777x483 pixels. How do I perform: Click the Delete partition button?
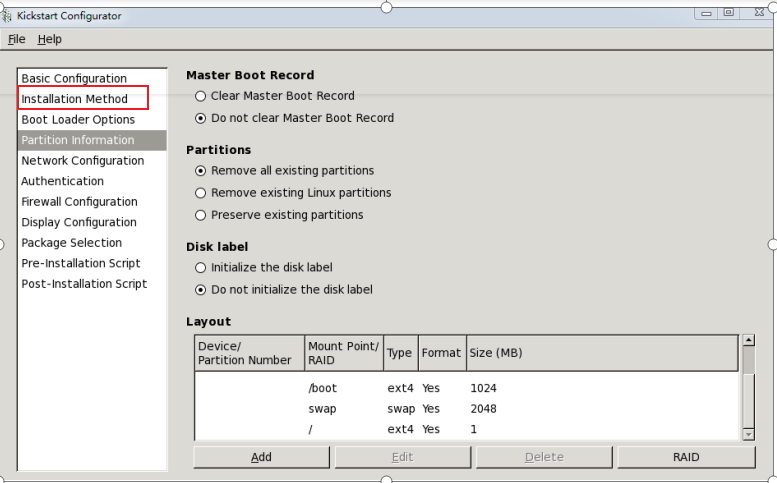coord(544,457)
